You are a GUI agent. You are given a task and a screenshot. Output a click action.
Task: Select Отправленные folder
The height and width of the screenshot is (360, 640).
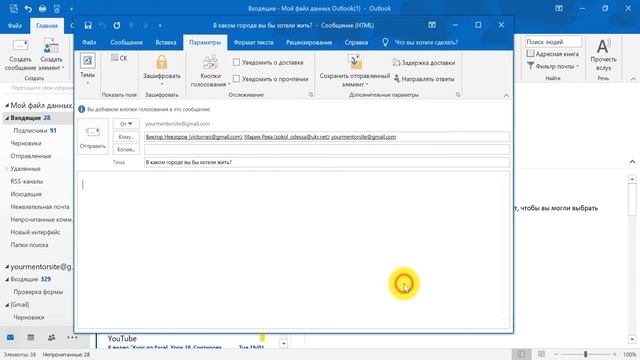[x=31, y=156]
